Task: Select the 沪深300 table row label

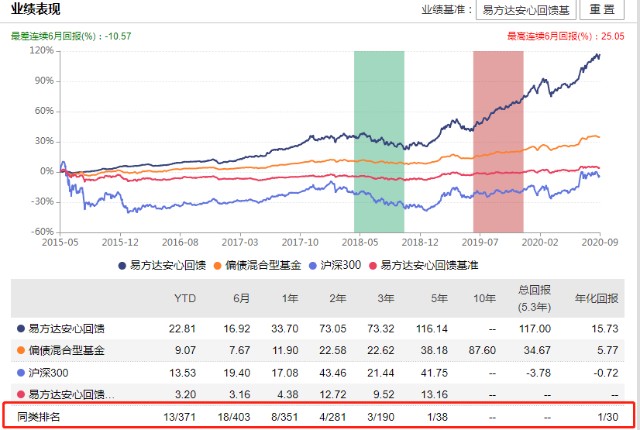Action: (48, 372)
